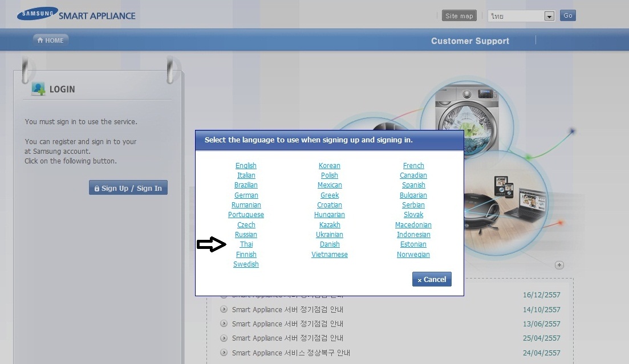Select the Kazakh language link
This screenshot has width=629, height=364.
pos(330,225)
